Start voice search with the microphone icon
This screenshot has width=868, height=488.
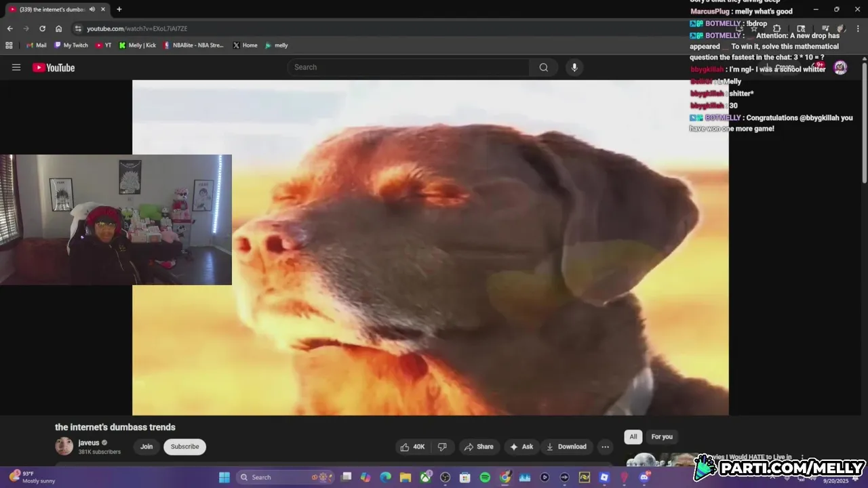point(574,67)
